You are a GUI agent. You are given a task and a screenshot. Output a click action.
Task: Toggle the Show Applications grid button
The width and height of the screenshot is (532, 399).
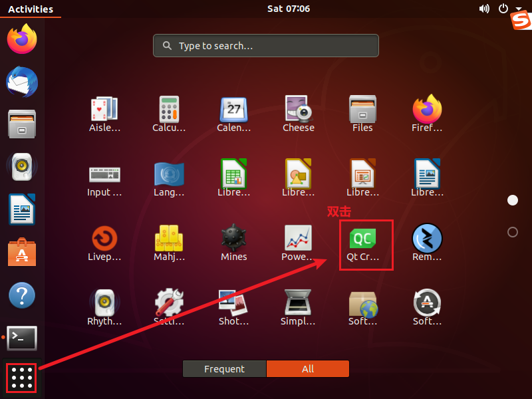click(x=22, y=378)
